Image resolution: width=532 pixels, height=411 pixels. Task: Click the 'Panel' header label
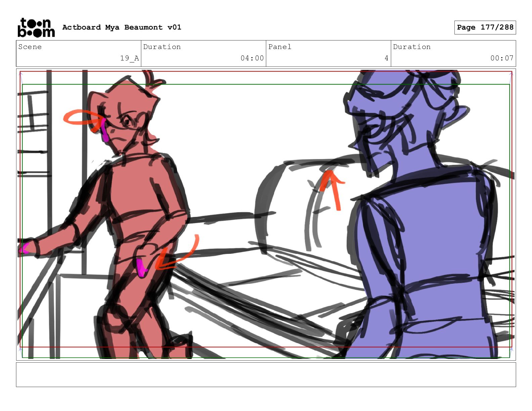(x=279, y=47)
